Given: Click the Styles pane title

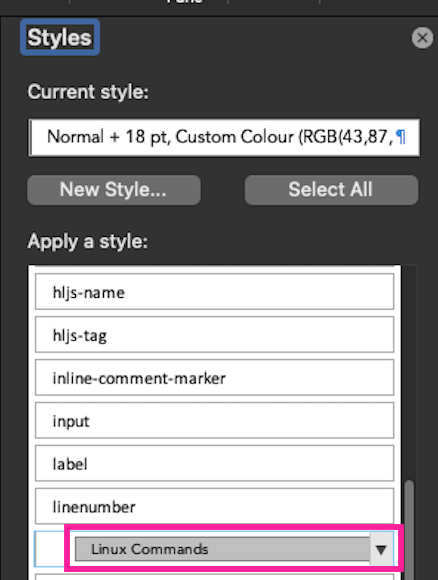Looking at the screenshot, I should point(60,37).
